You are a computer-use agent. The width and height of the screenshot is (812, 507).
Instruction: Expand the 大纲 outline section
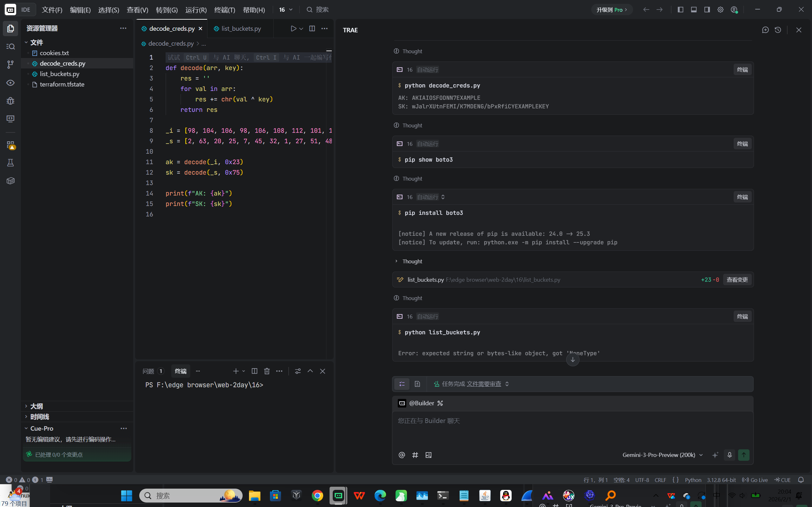coord(36,406)
